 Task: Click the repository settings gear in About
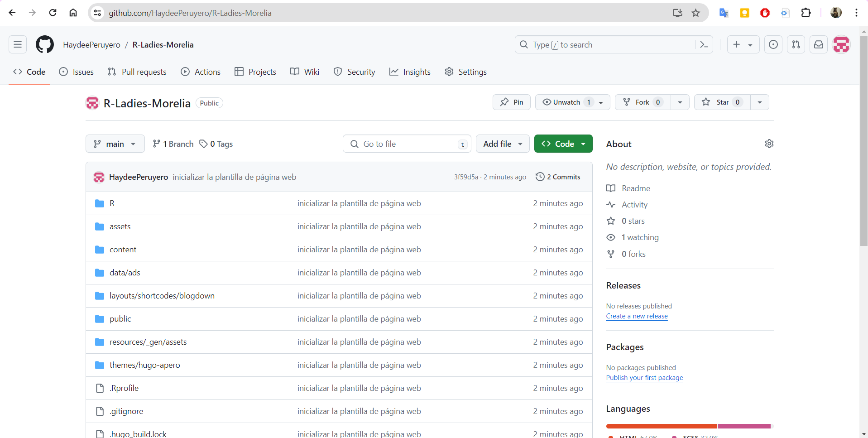(769, 144)
